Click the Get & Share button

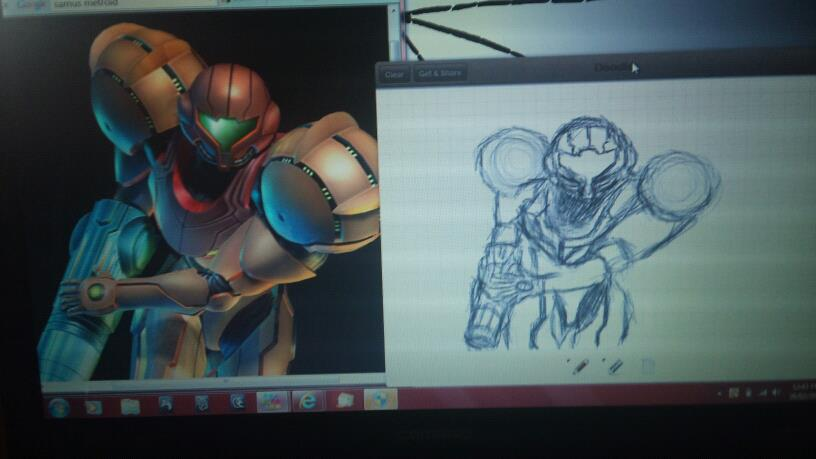click(x=440, y=73)
